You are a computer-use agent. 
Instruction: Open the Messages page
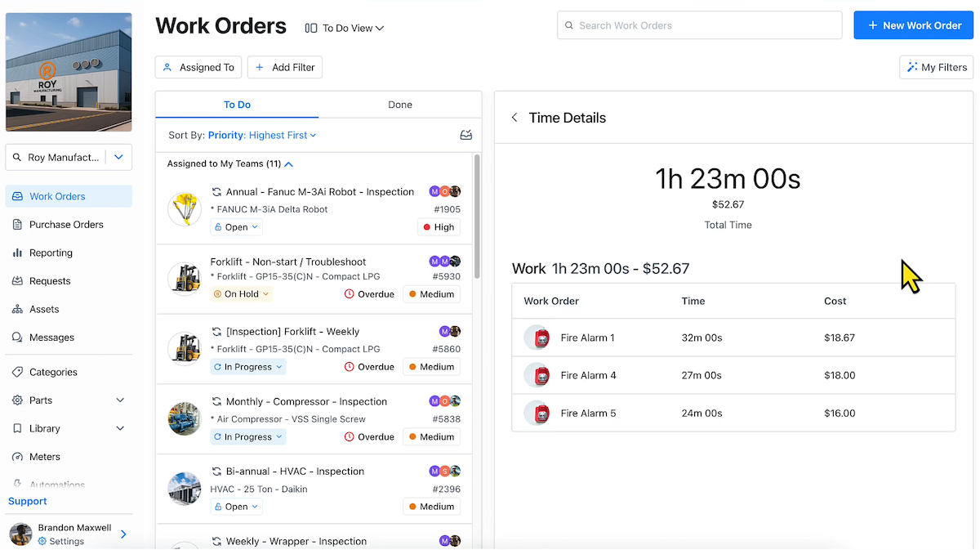tap(69, 338)
